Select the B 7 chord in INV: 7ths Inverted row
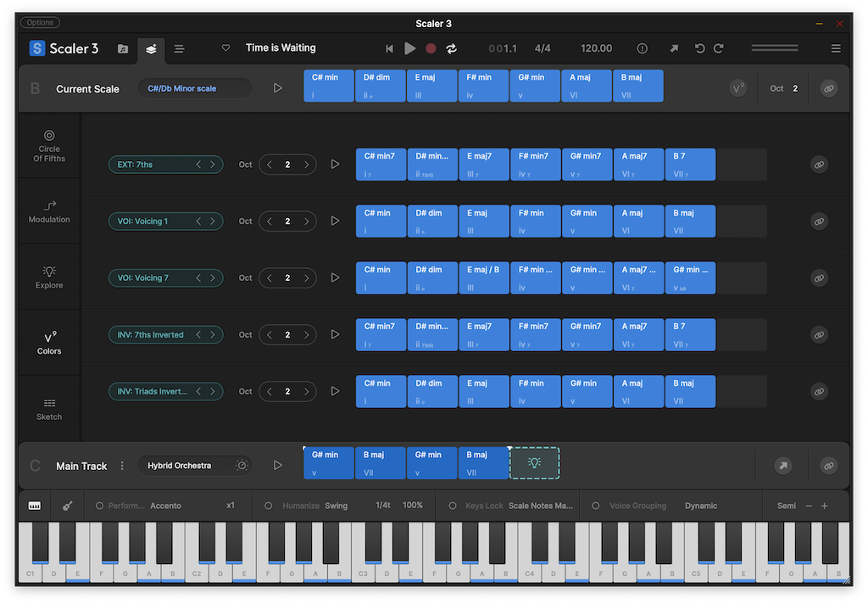The image size is (868, 604). pyautogui.click(x=690, y=335)
